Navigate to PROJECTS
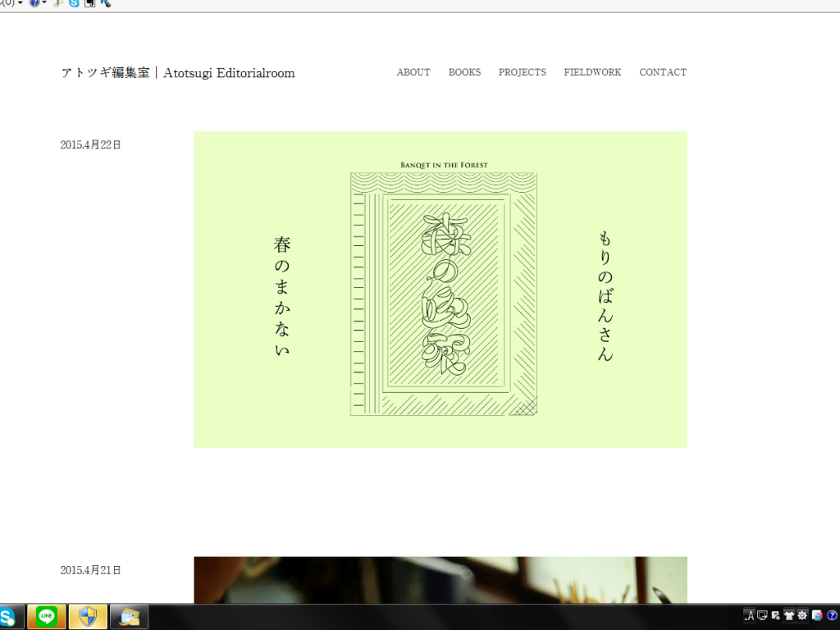 522,72
